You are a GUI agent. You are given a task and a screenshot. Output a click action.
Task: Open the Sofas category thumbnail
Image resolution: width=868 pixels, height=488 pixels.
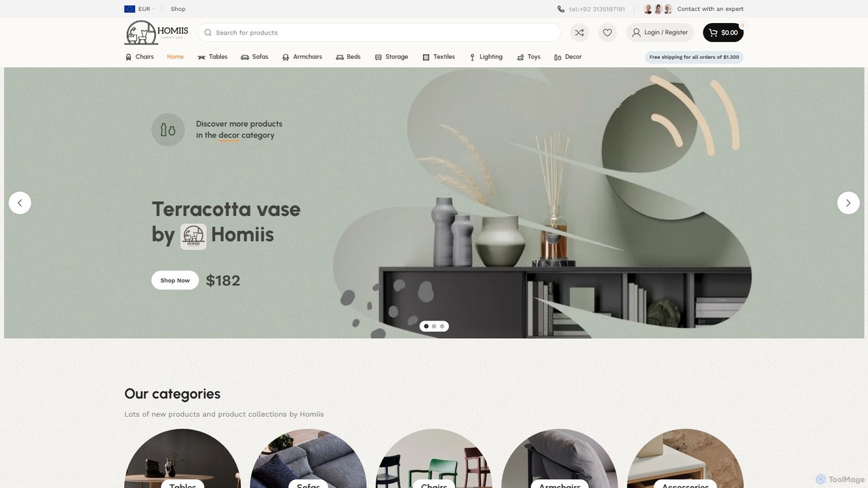[308, 458]
